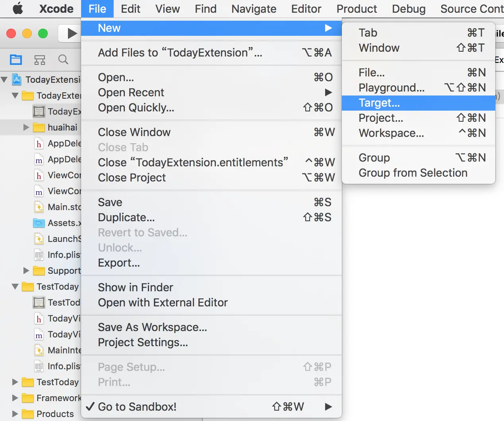Click the Main storyboard file icon

tap(39, 207)
